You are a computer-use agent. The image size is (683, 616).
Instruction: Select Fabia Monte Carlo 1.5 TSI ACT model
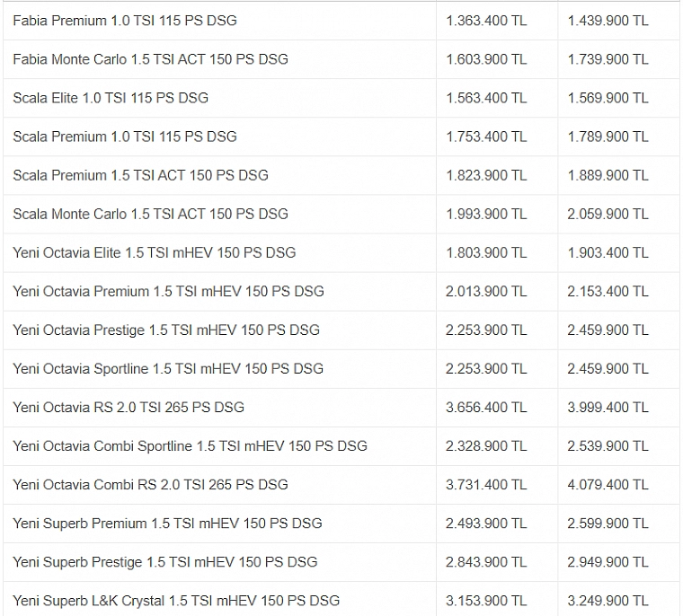click(150, 59)
